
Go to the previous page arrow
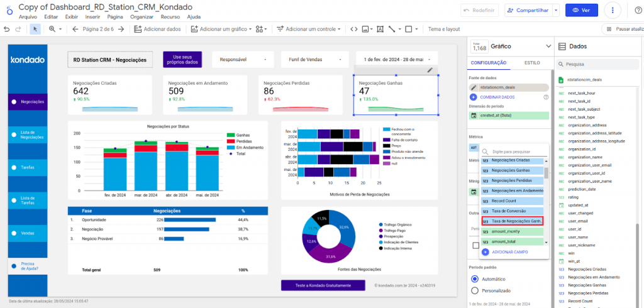tap(75, 29)
